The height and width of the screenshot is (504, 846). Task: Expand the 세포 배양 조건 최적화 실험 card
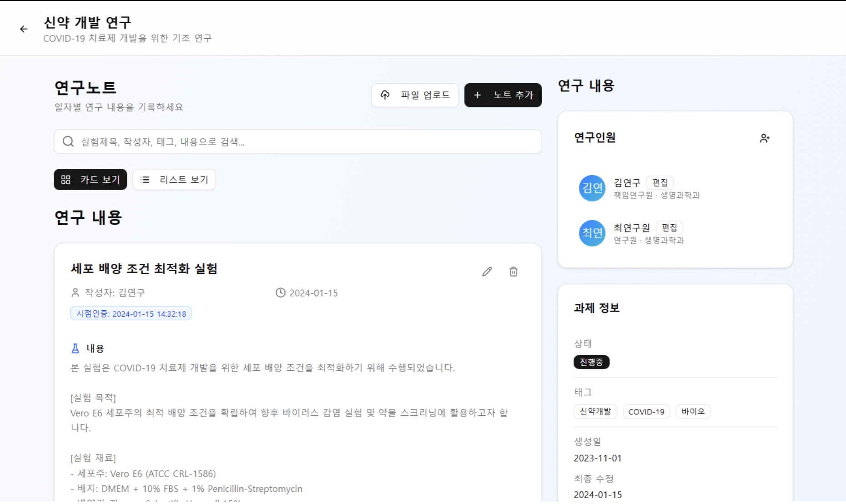tap(145, 269)
